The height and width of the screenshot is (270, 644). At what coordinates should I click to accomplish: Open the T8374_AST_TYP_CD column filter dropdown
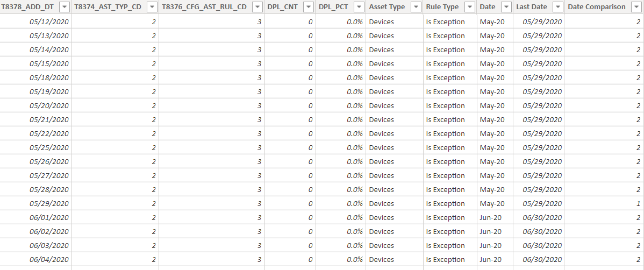coord(152,7)
